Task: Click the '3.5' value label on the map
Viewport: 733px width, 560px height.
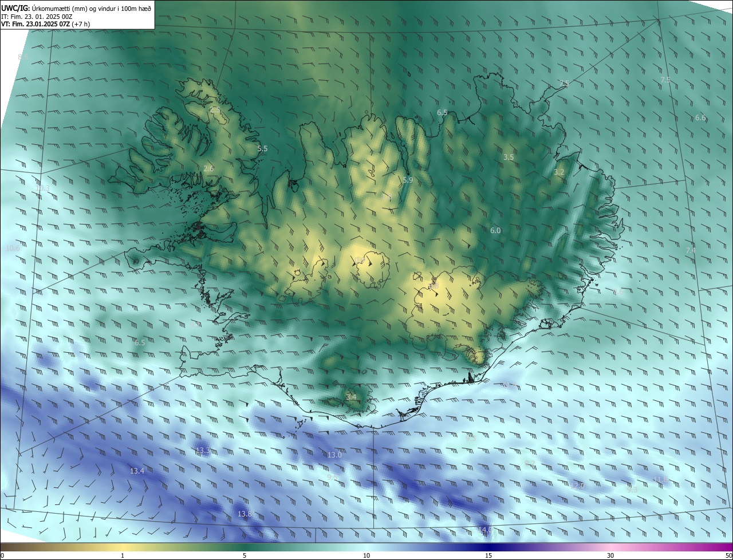Action: (509, 157)
